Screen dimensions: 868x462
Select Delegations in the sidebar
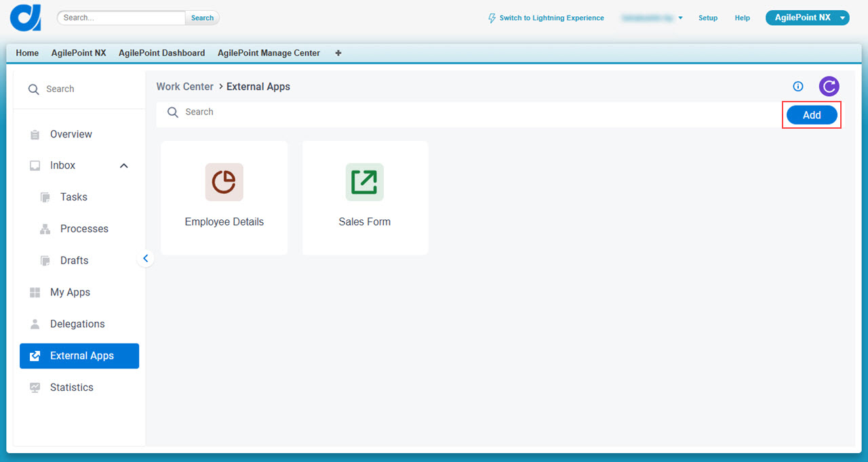click(x=77, y=324)
